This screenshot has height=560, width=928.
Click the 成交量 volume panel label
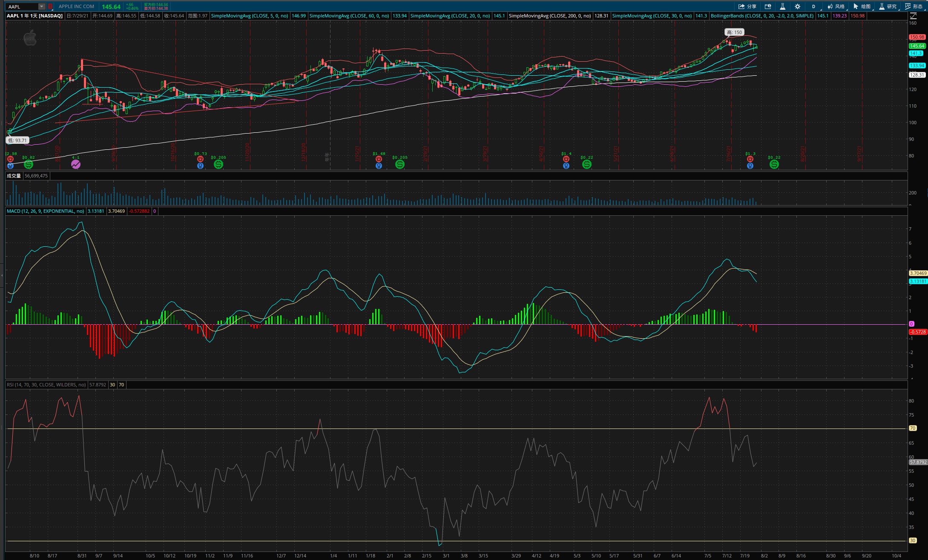pyautogui.click(x=14, y=176)
